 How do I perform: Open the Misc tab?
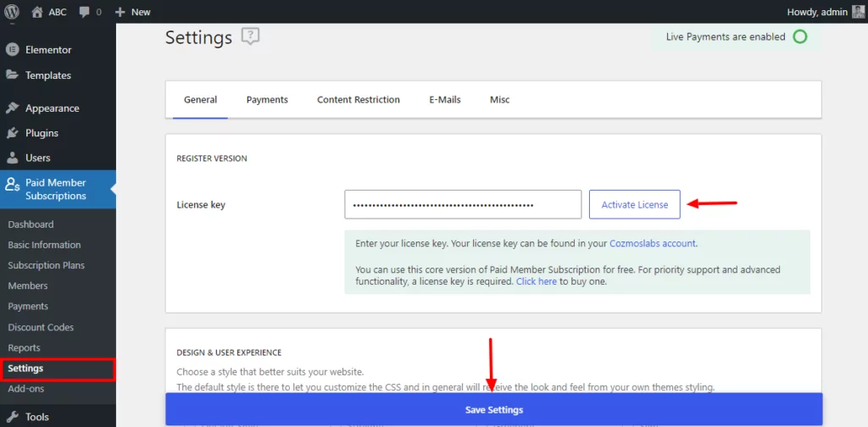coord(500,100)
